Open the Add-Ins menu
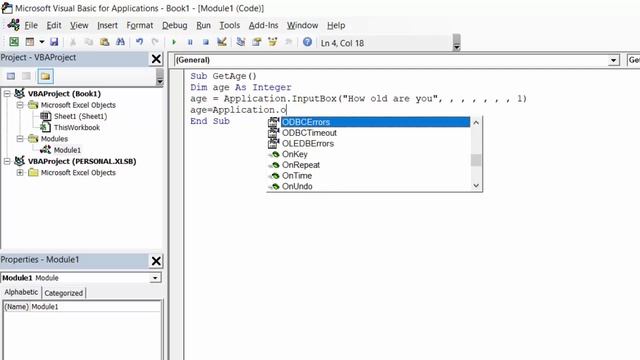This screenshot has height=360, width=640. [x=263, y=25]
